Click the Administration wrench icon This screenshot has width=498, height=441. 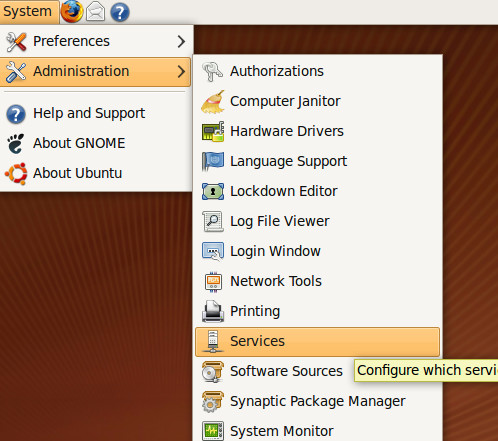(x=16, y=71)
